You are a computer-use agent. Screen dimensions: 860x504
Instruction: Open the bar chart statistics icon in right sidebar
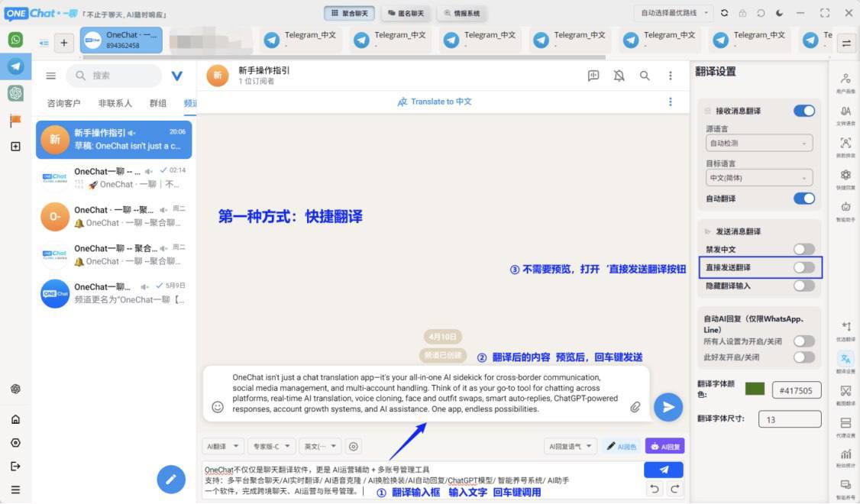tap(845, 458)
